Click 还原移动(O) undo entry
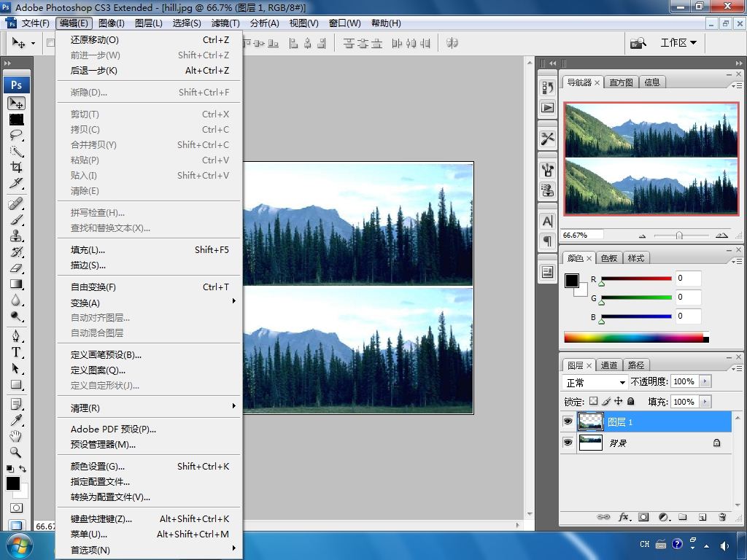Viewport: 747px width, 560px height. tap(149, 40)
